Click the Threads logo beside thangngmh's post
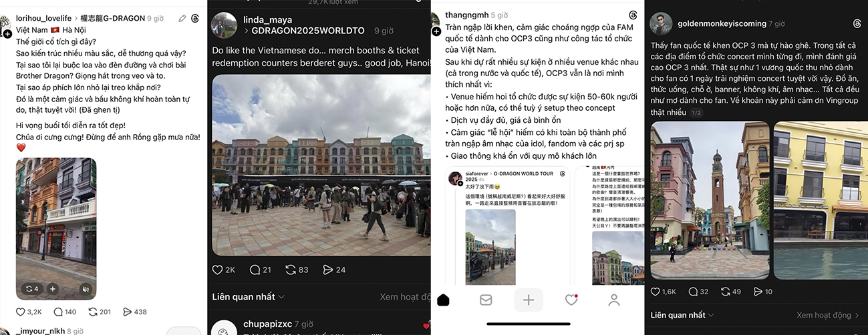 point(633,15)
